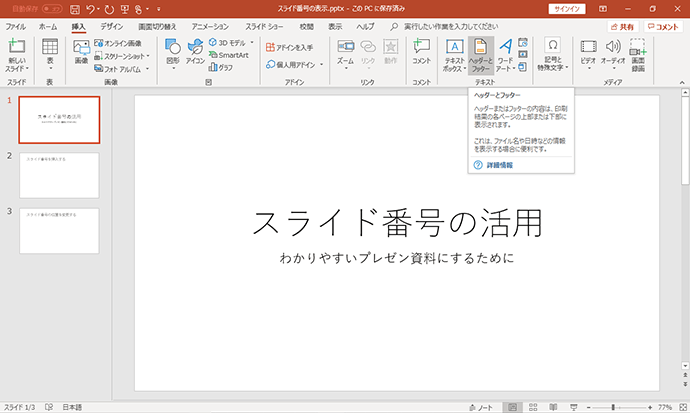The height and width of the screenshot is (413, 690).
Task: Start slideshow from status bar icon
Action: [x=573, y=407]
